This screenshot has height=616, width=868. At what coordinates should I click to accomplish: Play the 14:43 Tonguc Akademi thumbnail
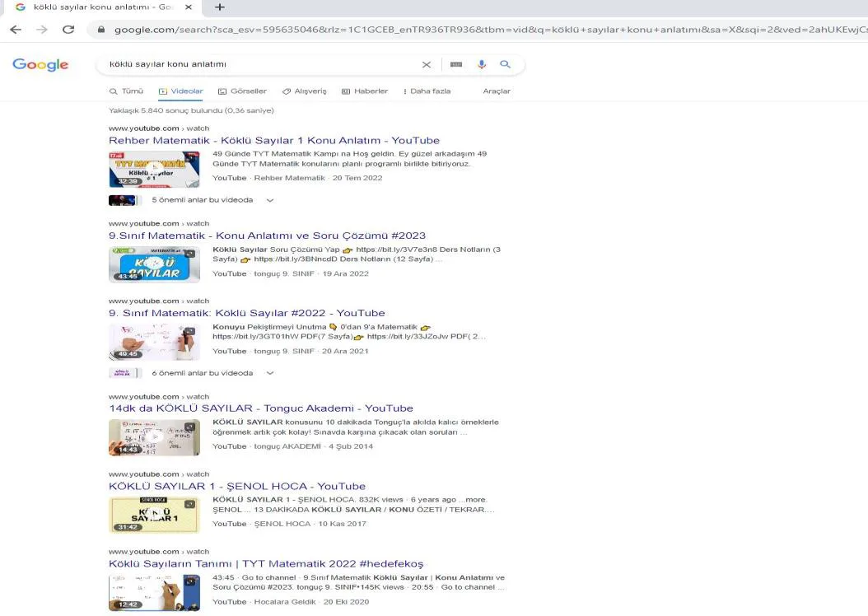(x=154, y=438)
